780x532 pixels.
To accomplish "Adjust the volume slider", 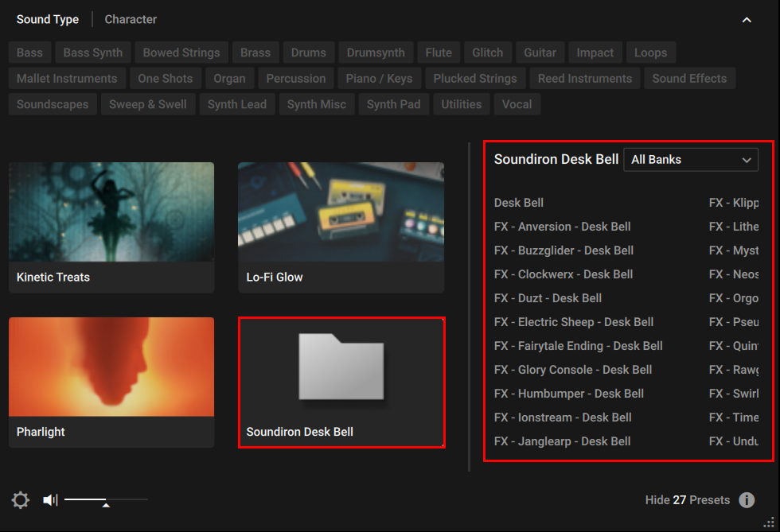I will pyautogui.click(x=105, y=499).
